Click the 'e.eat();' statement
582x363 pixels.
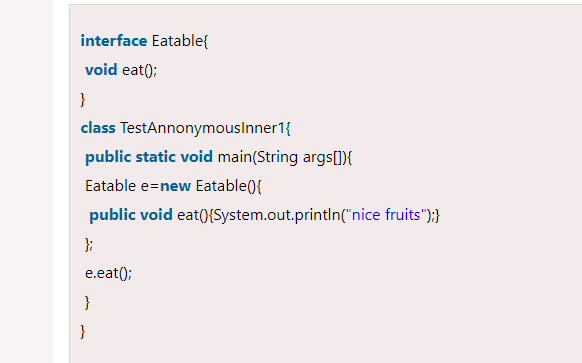coord(108,273)
